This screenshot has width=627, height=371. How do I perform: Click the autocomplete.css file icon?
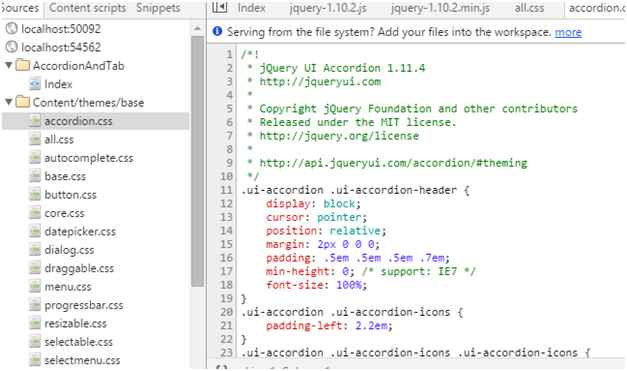tap(35, 158)
